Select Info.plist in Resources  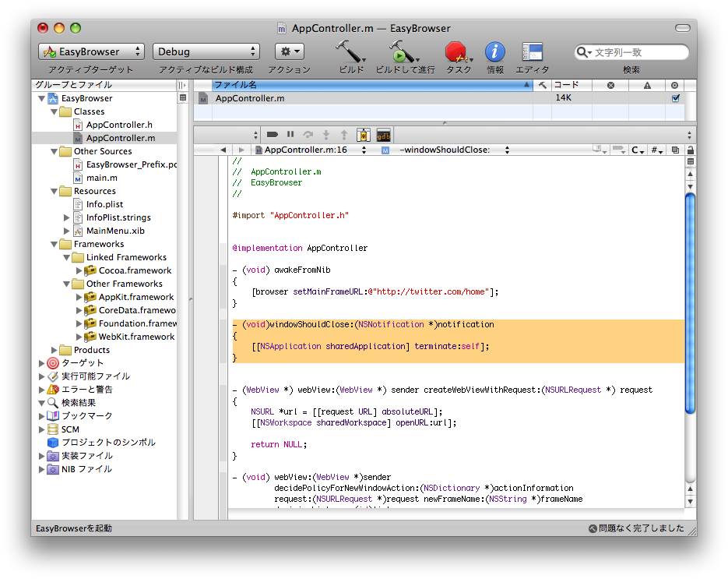[x=104, y=204]
